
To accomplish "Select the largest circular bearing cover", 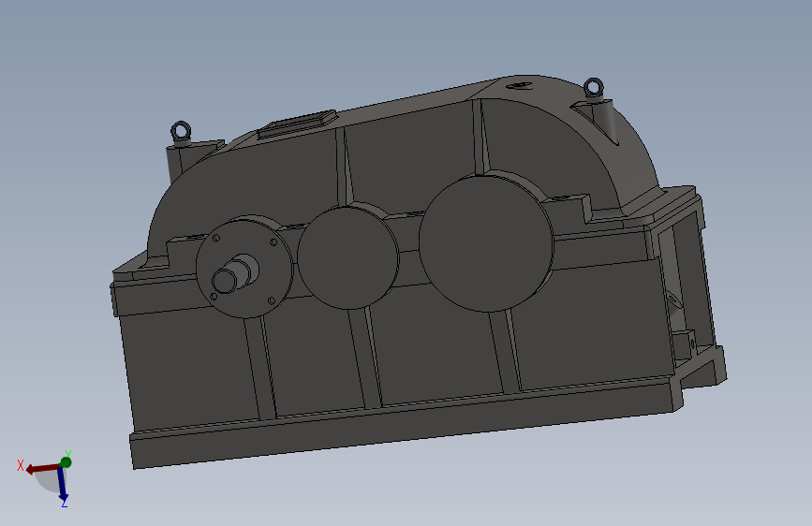I will (486, 243).
